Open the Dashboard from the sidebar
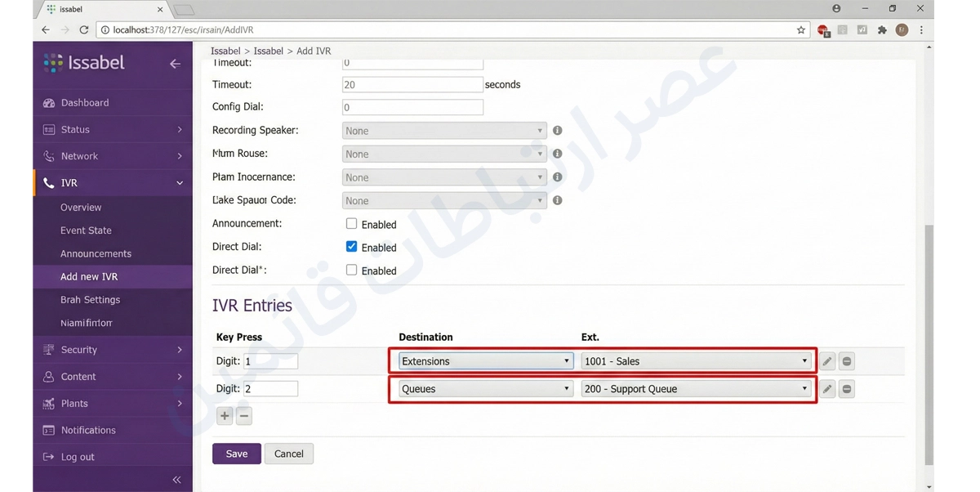The image size is (980, 492). [87, 102]
